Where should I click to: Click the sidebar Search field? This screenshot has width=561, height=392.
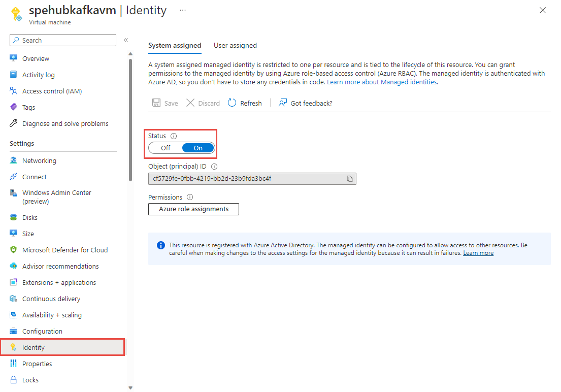[62, 40]
